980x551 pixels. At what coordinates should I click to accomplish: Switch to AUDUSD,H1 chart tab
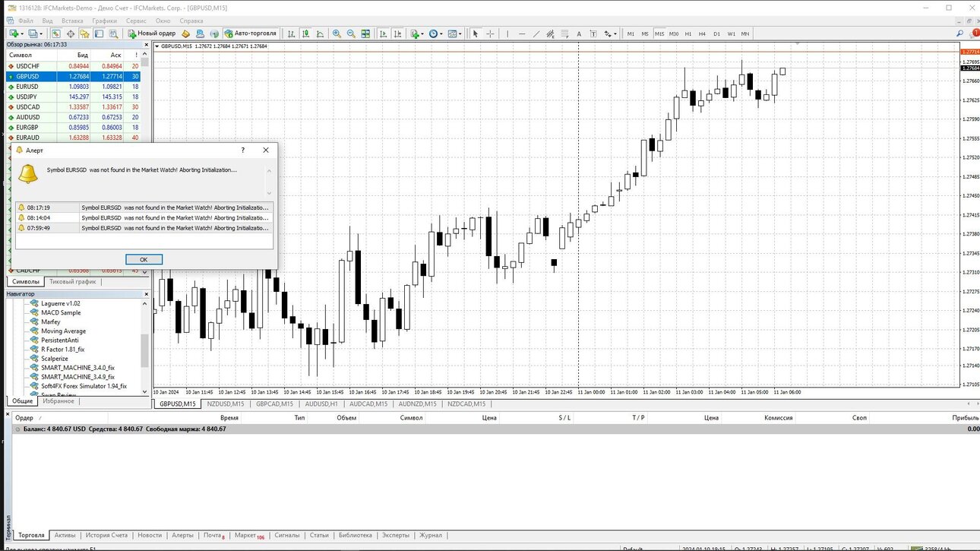321,404
